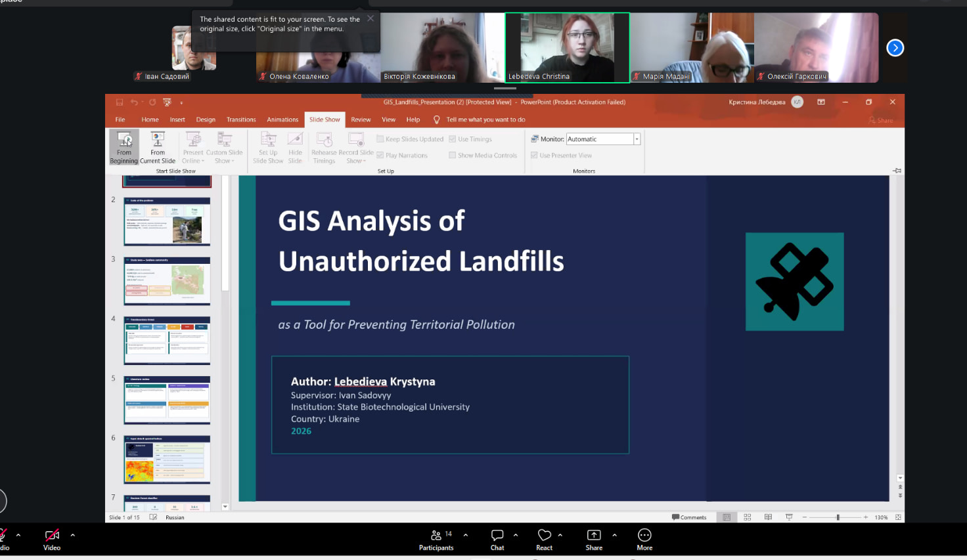Click the Share screen icon

594,539
